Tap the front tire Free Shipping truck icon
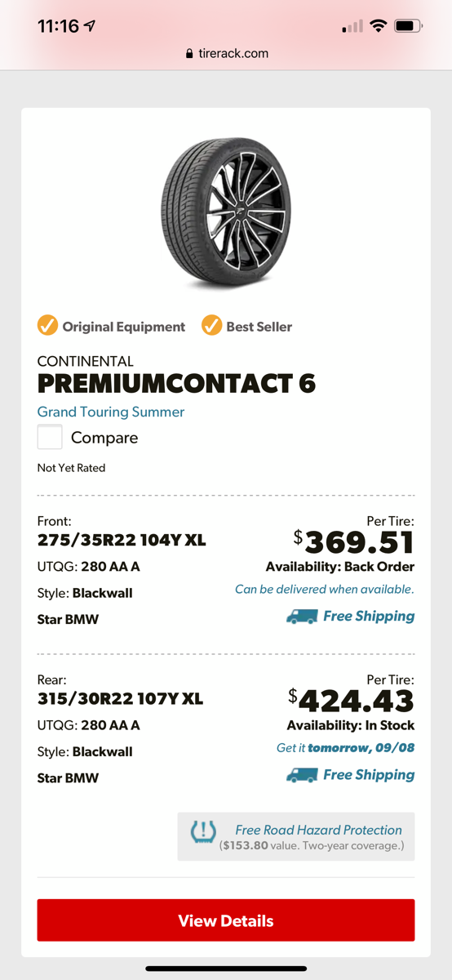 click(302, 617)
